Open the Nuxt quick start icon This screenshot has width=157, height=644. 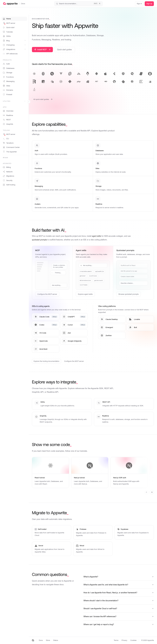pyautogui.click(x=79, y=74)
